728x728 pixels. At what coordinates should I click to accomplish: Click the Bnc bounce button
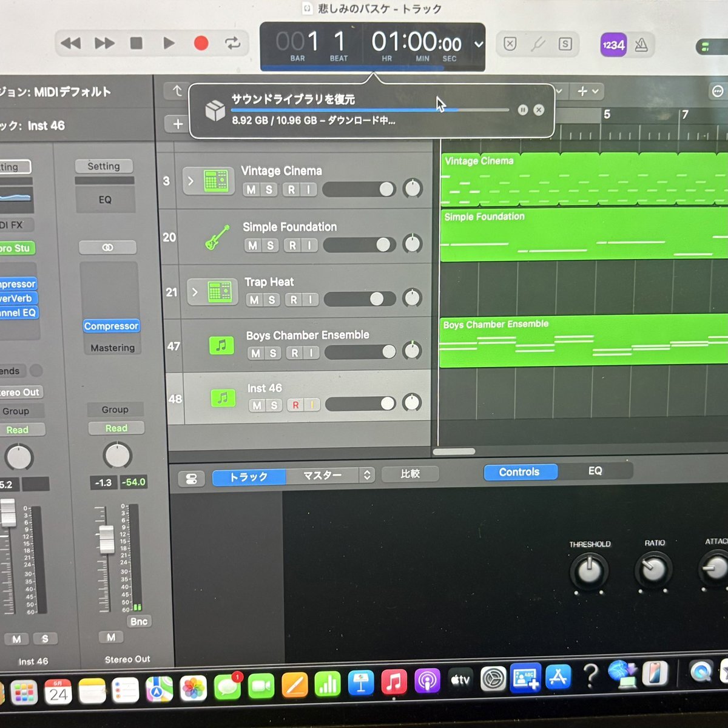[139, 621]
